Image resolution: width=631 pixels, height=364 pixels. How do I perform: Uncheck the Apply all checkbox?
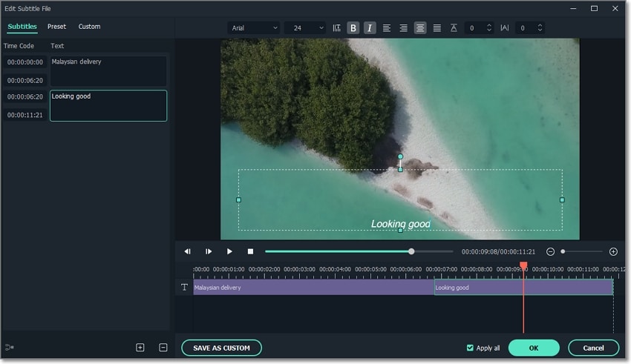pyautogui.click(x=470, y=348)
